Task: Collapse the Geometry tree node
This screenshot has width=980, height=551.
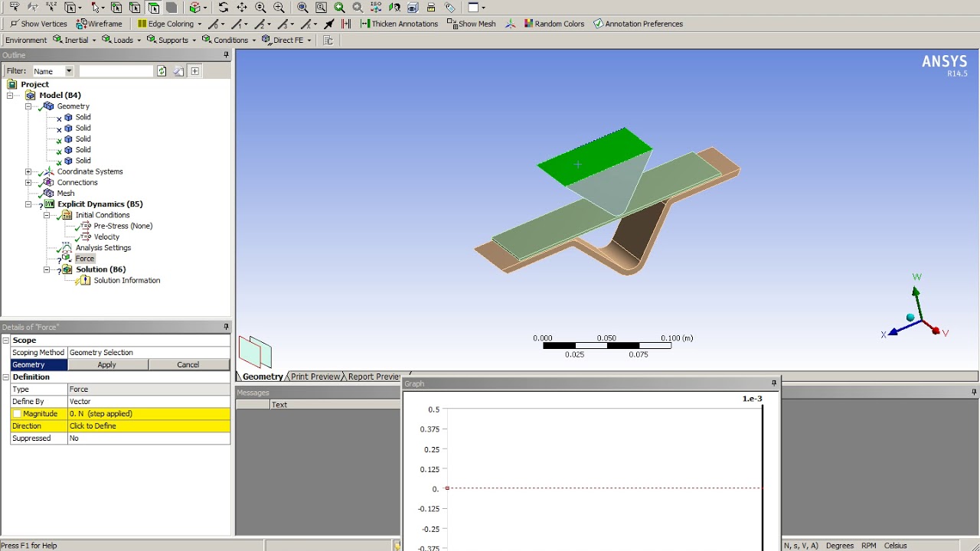Action: click(x=28, y=106)
